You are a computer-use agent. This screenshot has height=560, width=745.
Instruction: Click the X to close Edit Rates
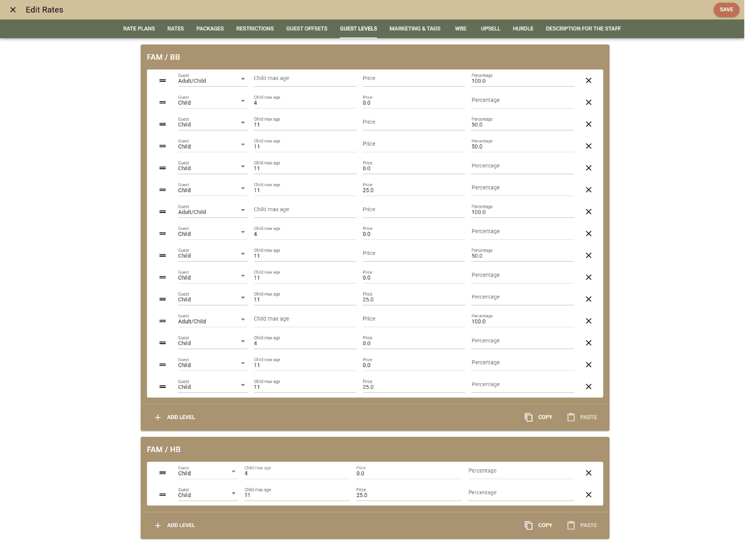pyautogui.click(x=13, y=10)
